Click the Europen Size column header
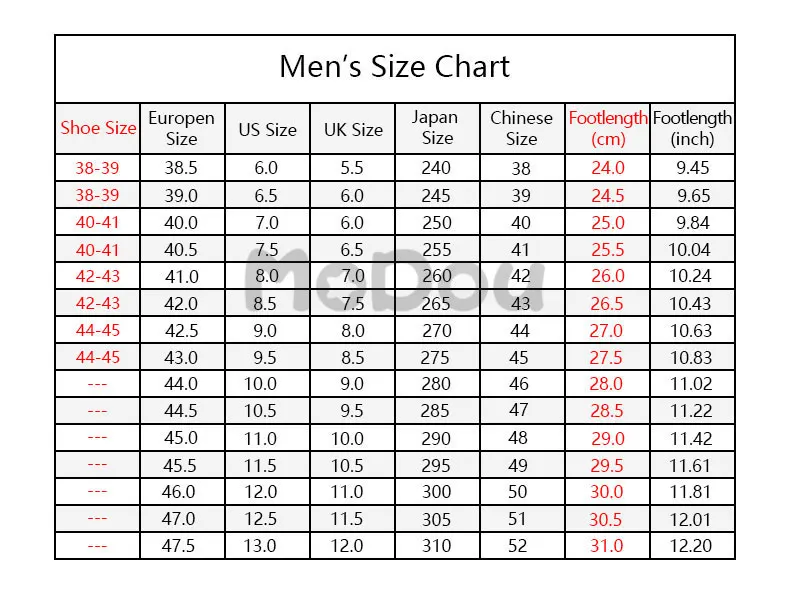 181,128
